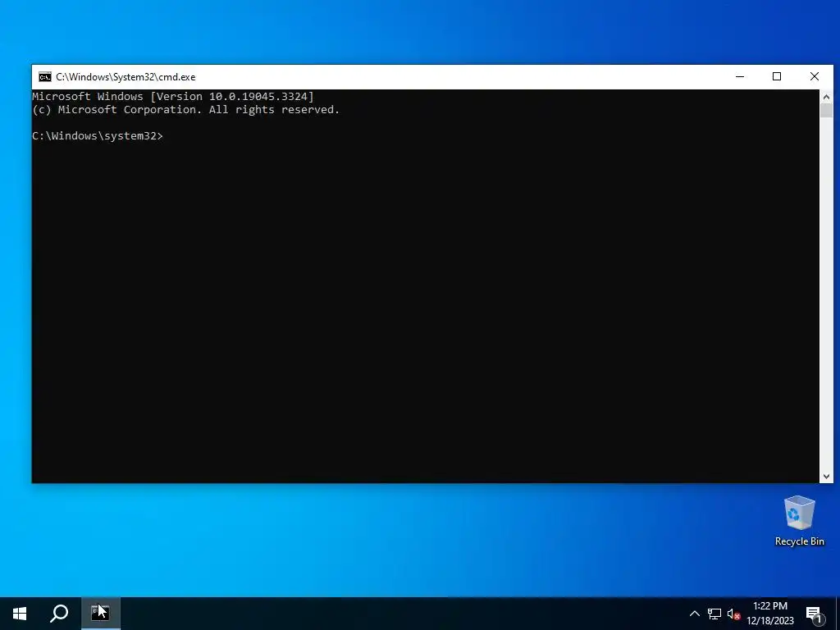Click the Microsoft Windows version text line
This screenshot has width=840, height=630.
[173, 97]
